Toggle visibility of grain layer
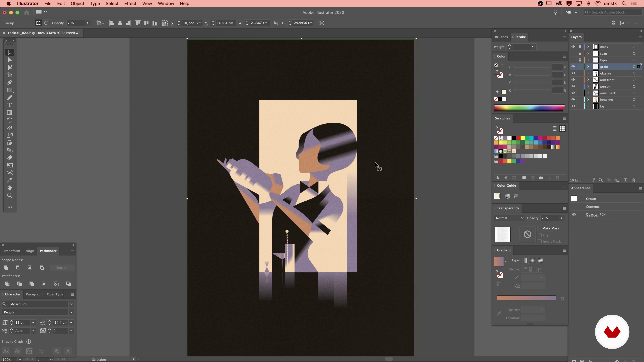644x362 pixels. (x=573, y=67)
